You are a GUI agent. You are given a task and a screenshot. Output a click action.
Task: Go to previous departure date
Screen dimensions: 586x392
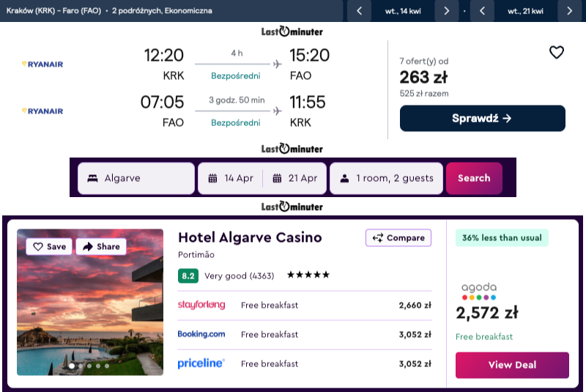[359, 11]
